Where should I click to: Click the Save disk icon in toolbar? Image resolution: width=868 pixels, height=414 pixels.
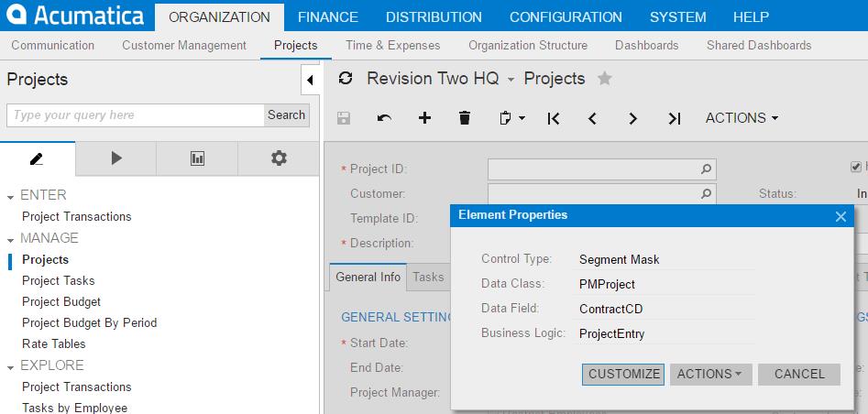(x=344, y=118)
